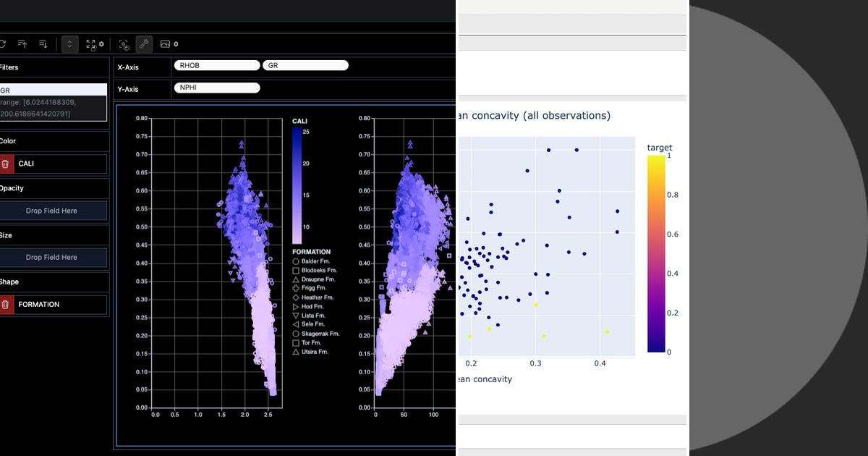
Task: Click the image export icon
Action: click(165, 43)
